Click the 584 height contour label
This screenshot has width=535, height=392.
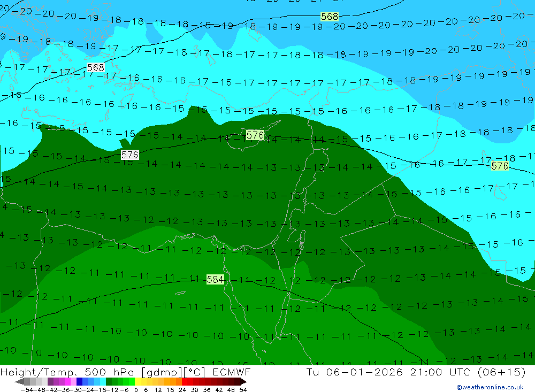[215, 279]
